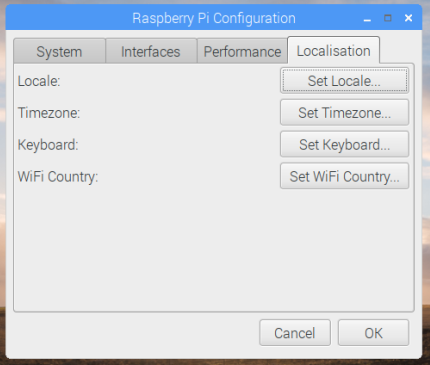Switch to the System tab
The width and height of the screenshot is (430, 365).
point(60,51)
